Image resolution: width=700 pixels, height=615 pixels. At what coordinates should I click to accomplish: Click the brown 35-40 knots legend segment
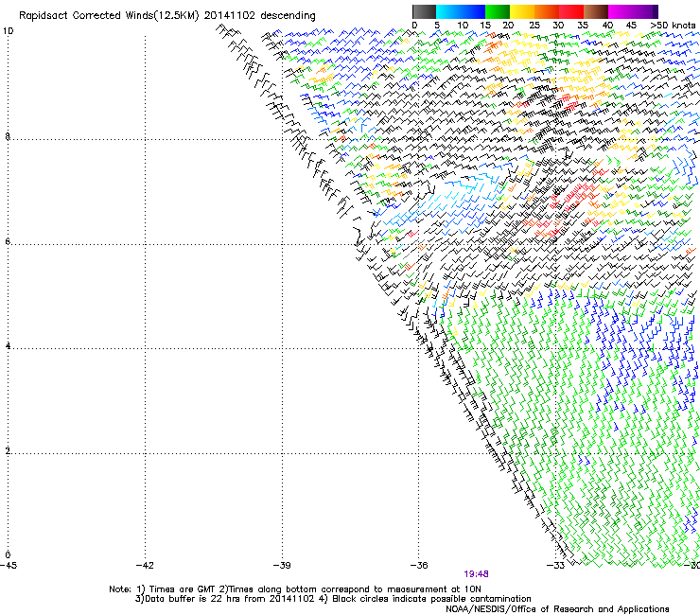596,11
